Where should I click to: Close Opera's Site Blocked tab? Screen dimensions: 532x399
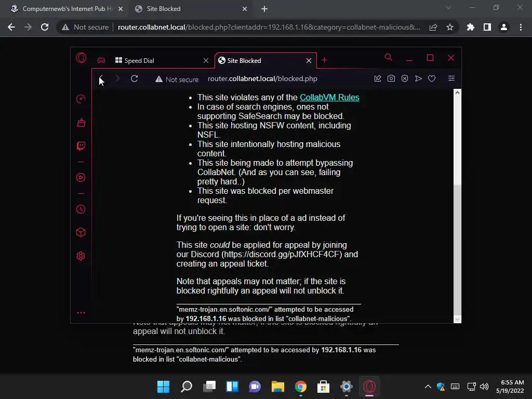point(309,60)
